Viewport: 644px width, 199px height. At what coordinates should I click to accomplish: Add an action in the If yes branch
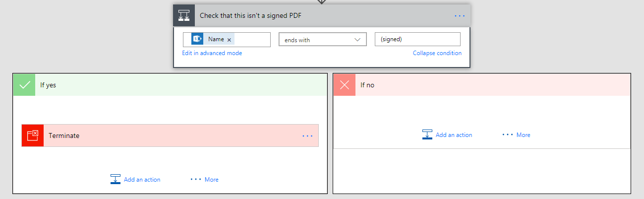135,179
